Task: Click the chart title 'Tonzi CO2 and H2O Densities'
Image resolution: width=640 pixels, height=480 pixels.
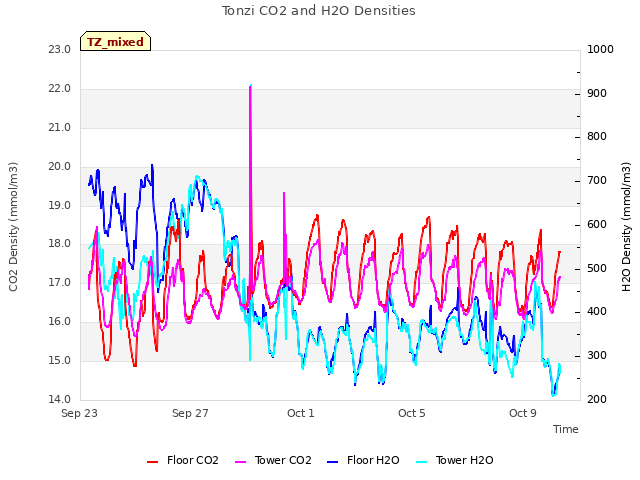Action: 318,11
